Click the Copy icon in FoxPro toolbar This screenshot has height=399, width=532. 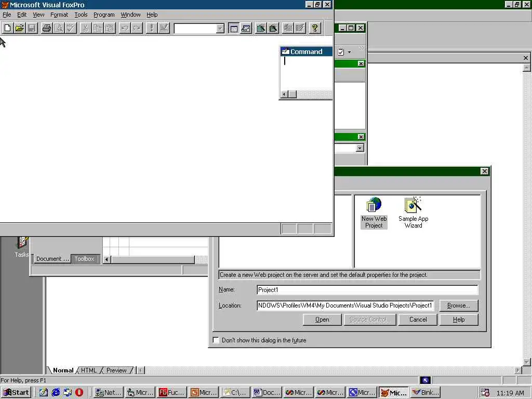pos(97,28)
